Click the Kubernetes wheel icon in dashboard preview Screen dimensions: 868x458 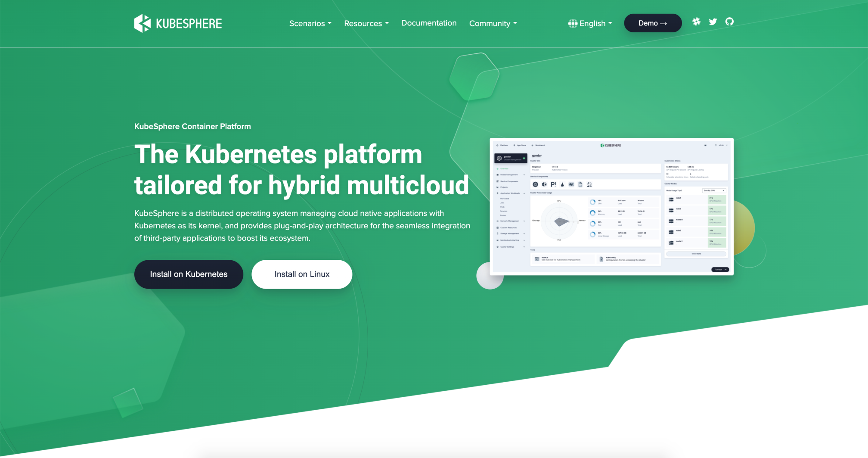tap(535, 184)
